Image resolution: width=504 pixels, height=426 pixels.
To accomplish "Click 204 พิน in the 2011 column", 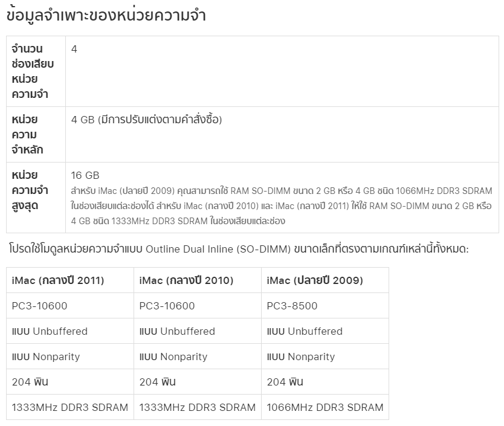I will pos(30,382).
